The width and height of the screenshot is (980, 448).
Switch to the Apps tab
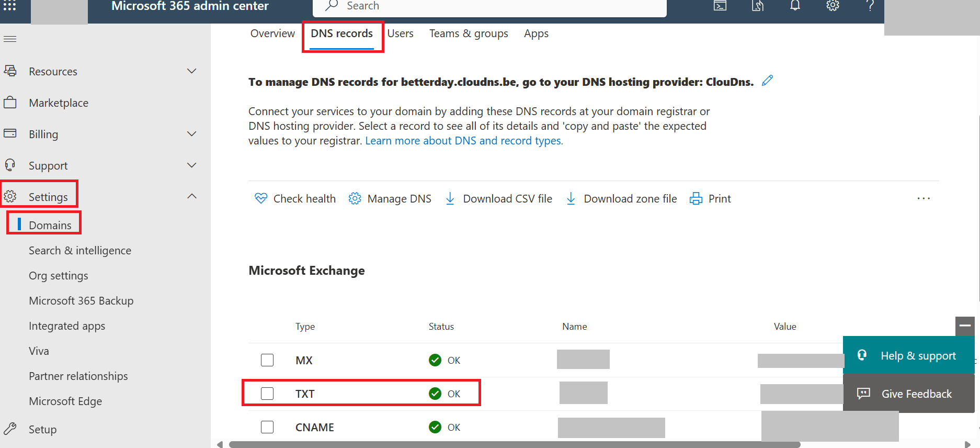coord(537,33)
